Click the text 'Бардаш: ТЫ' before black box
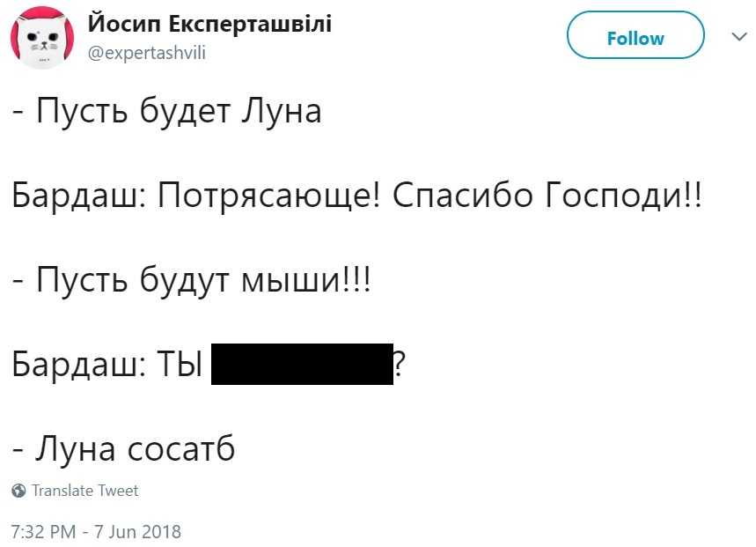The image size is (756, 547). click(x=107, y=365)
